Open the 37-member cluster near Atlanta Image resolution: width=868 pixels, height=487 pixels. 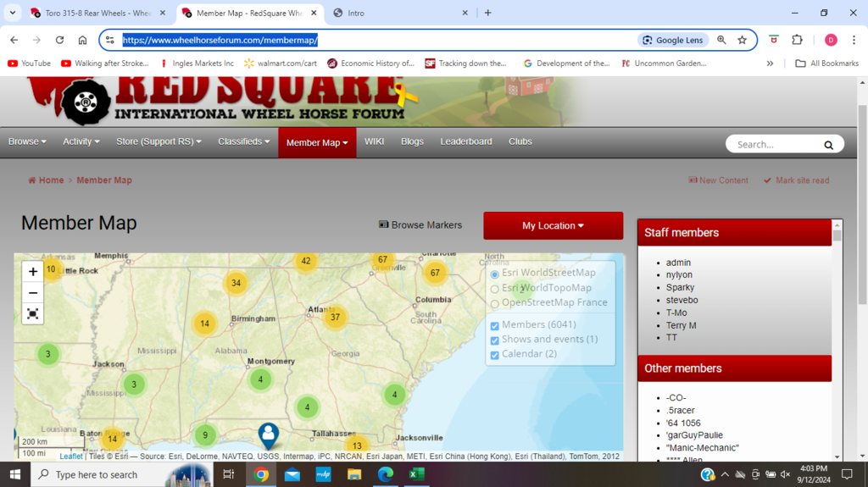point(335,317)
